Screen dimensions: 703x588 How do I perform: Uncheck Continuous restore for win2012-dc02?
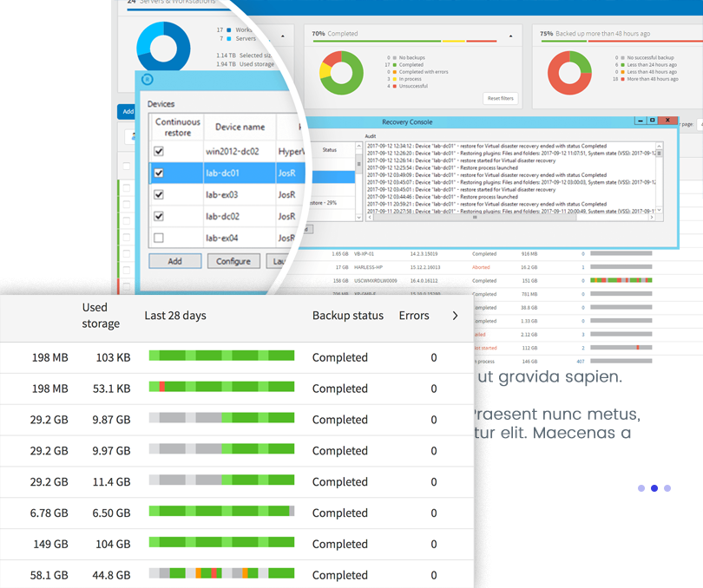(158, 150)
